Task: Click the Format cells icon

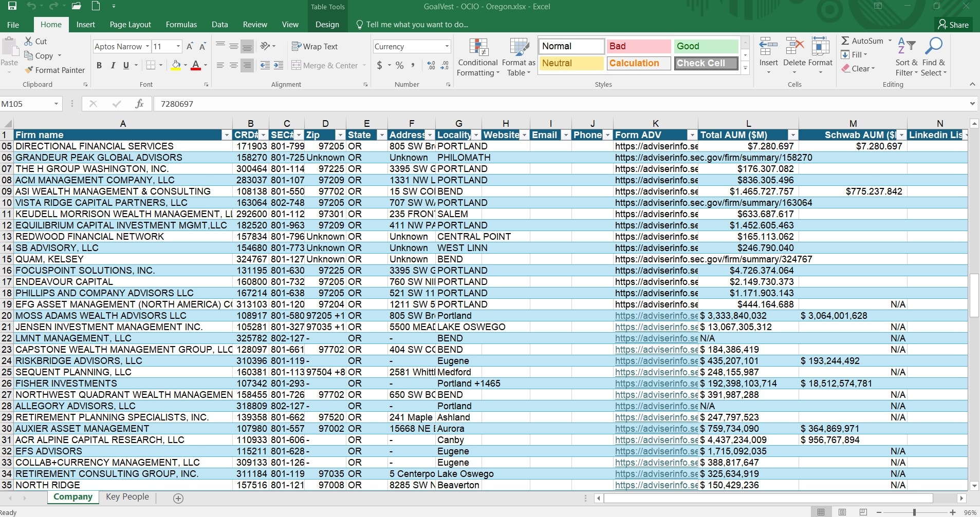Action: pos(820,46)
